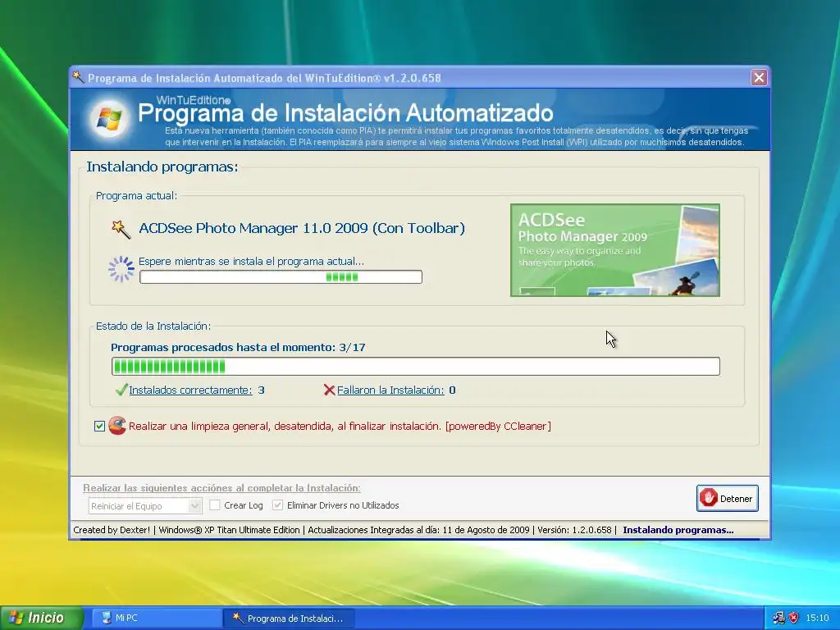Click the wand icon beside ACDSee Photo Manager
This screenshot has height=630, width=840.
pyautogui.click(x=121, y=230)
